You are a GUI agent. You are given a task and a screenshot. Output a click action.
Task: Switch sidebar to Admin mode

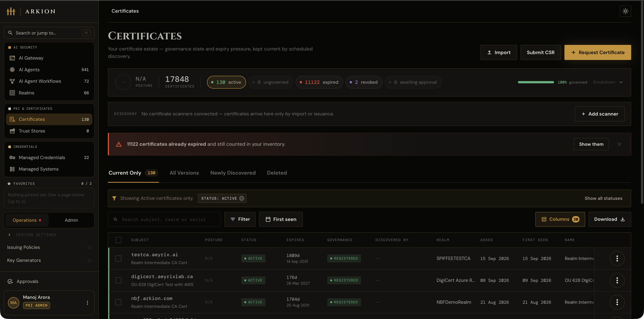(71, 220)
